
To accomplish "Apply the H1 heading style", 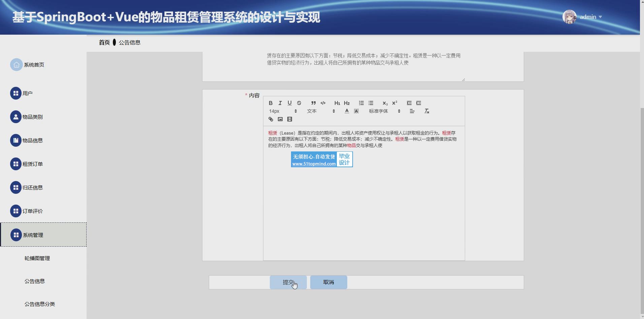I will pos(337,103).
